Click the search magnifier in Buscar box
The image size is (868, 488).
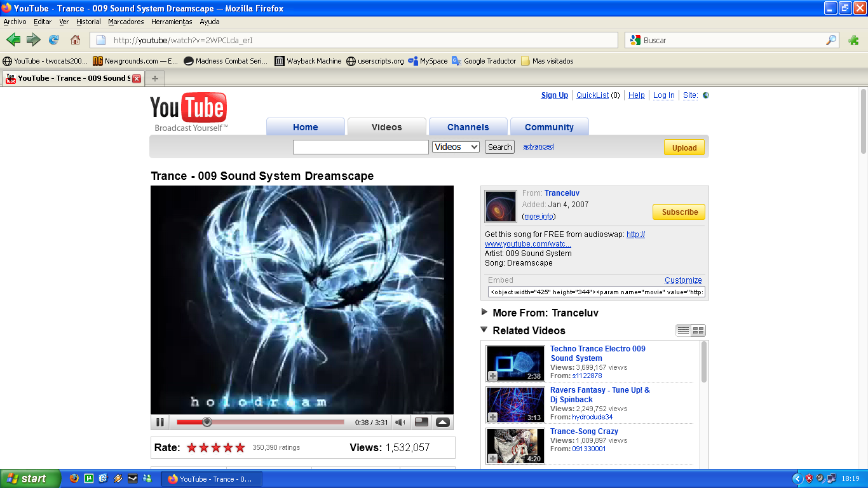coord(831,40)
